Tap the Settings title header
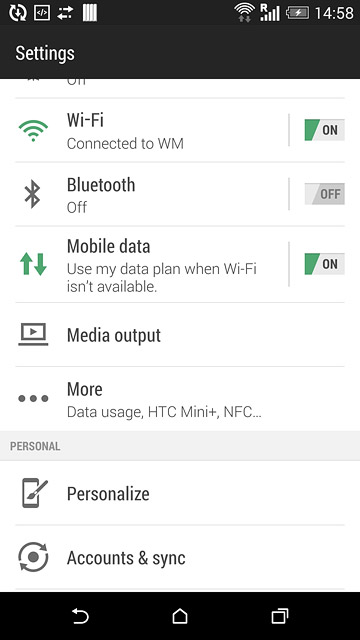This screenshot has width=360, height=640. 45,53
